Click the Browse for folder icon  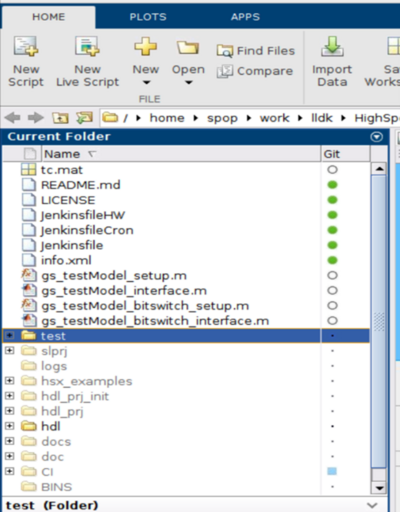coord(84,118)
